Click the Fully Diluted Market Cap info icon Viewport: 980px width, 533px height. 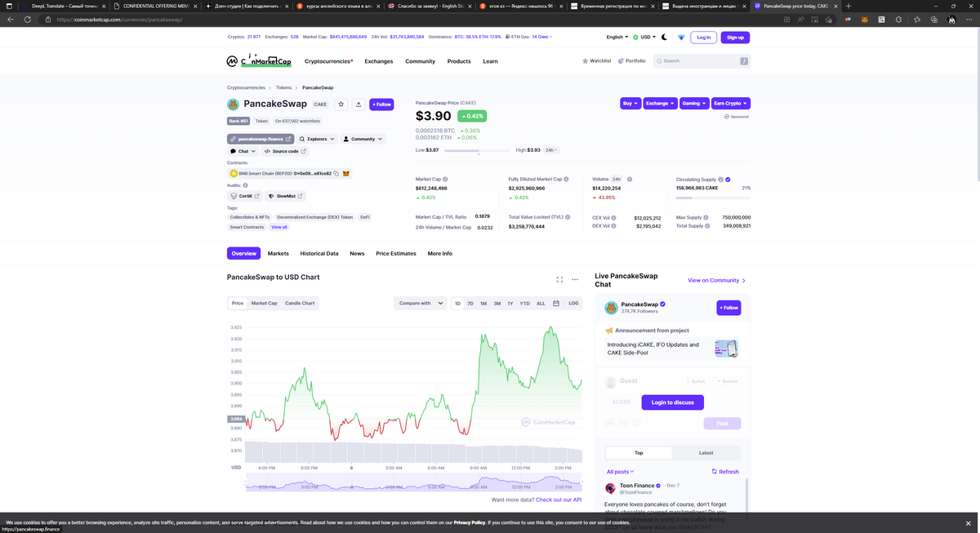point(566,179)
